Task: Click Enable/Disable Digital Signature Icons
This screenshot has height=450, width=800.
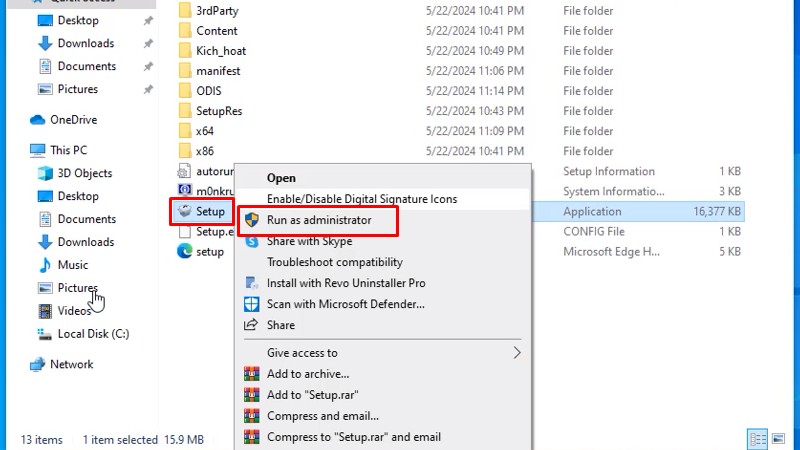Action: click(x=361, y=199)
